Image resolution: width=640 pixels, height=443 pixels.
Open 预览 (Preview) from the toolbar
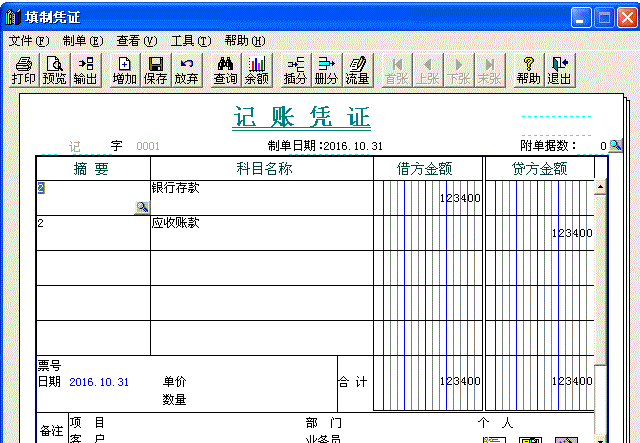coord(55,70)
